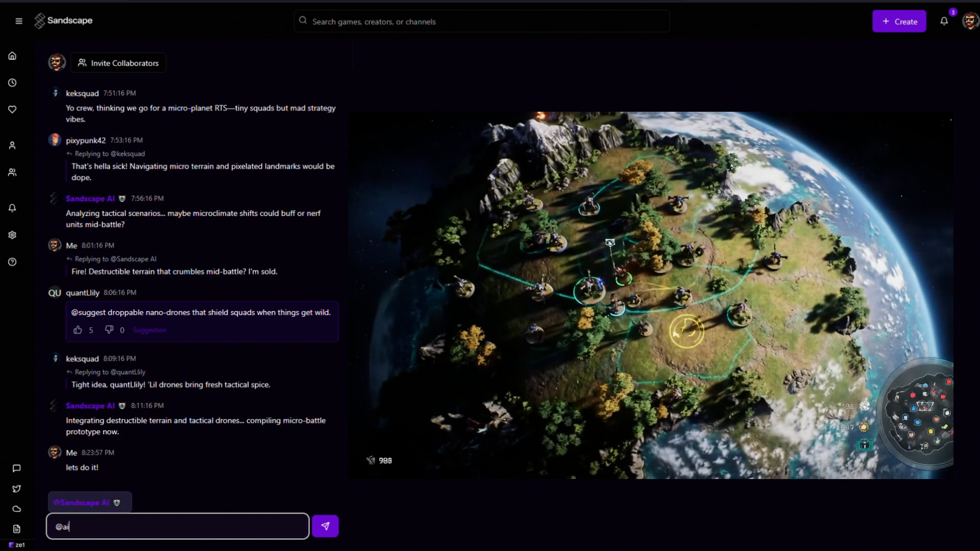Open the Settings gear in sidebar
The width and height of the screenshot is (980, 551).
coord(12,235)
